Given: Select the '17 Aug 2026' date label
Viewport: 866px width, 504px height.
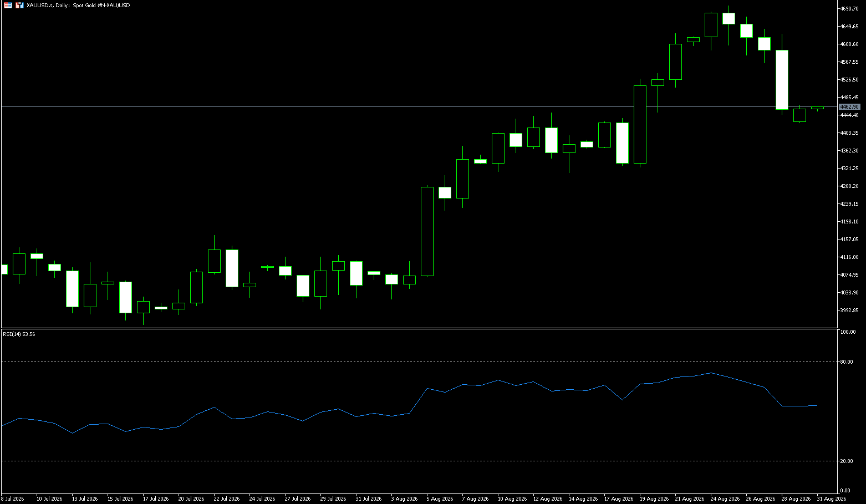Looking at the screenshot, I should [618, 499].
